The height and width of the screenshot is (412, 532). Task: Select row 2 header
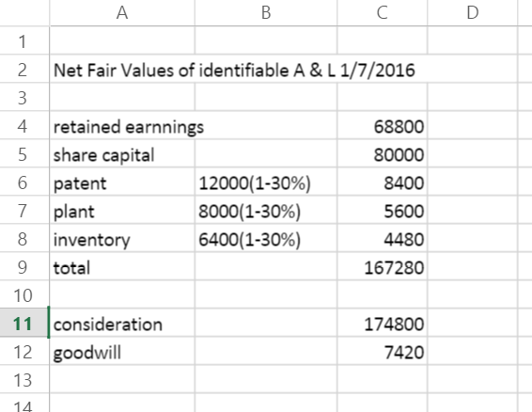pyautogui.click(x=23, y=70)
